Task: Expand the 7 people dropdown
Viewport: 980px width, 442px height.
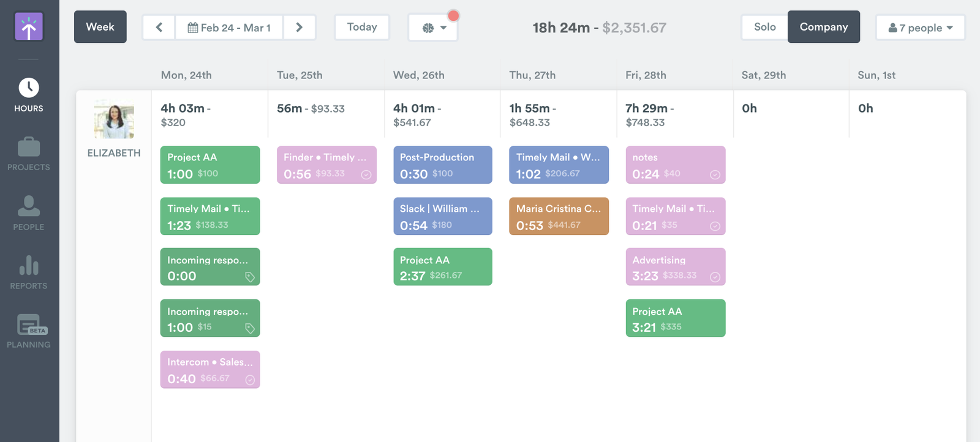Action: point(920,28)
